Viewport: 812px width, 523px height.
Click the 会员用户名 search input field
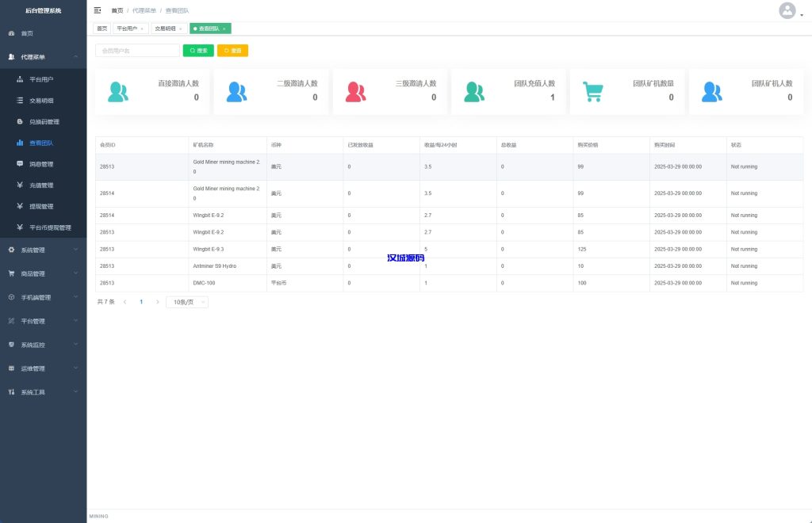pos(136,51)
